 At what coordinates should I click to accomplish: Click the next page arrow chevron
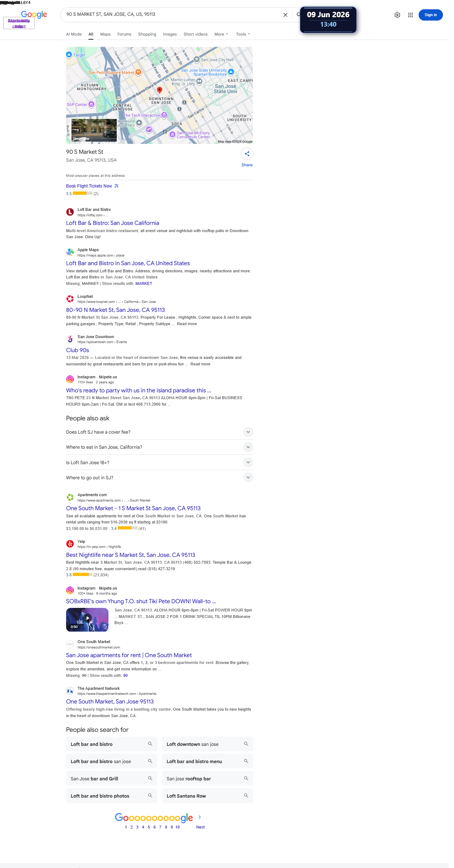pos(200,817)
